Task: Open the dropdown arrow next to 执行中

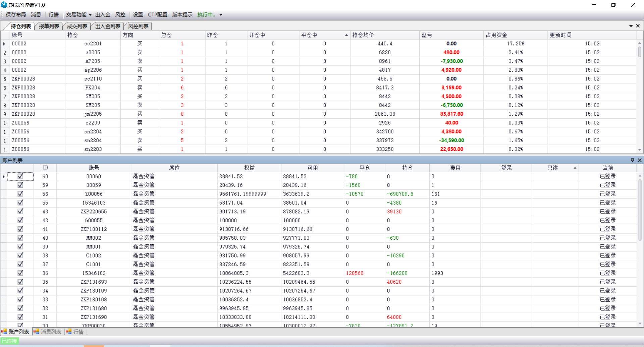Action: click(x=221, y=15)
